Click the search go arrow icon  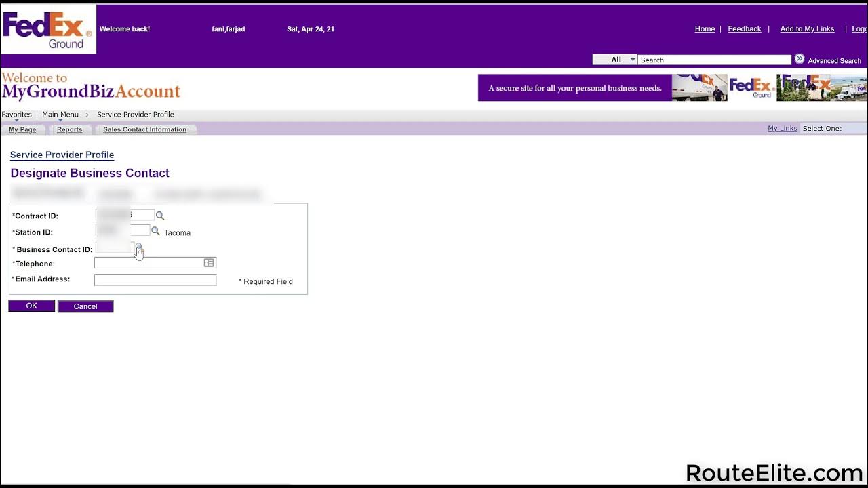(800, 59)
